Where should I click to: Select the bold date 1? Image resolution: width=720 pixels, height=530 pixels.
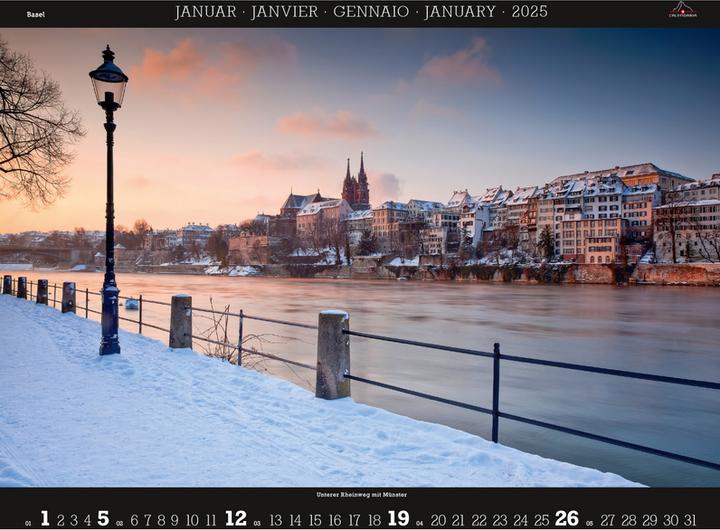pyautogui.click(x=45, y=519)
